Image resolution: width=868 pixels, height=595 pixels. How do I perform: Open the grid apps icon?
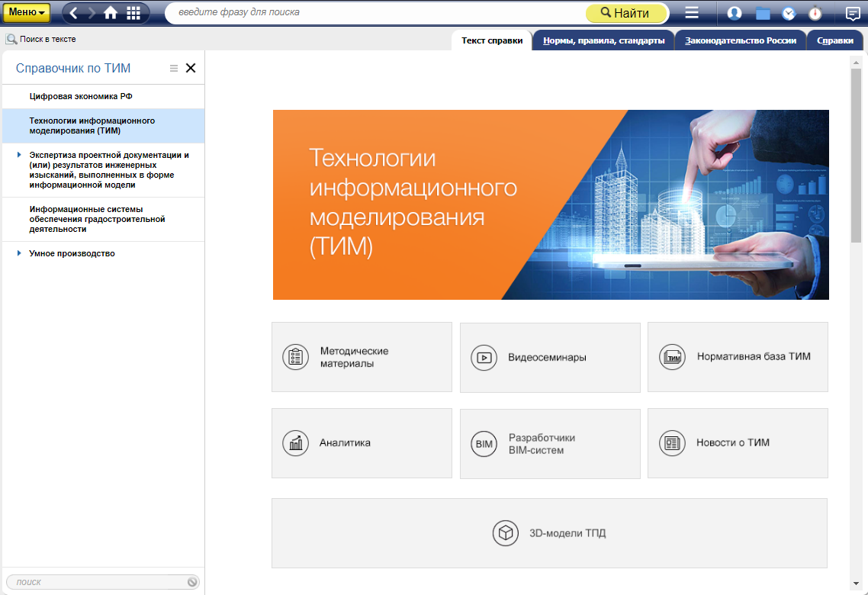tap(133, 13)
